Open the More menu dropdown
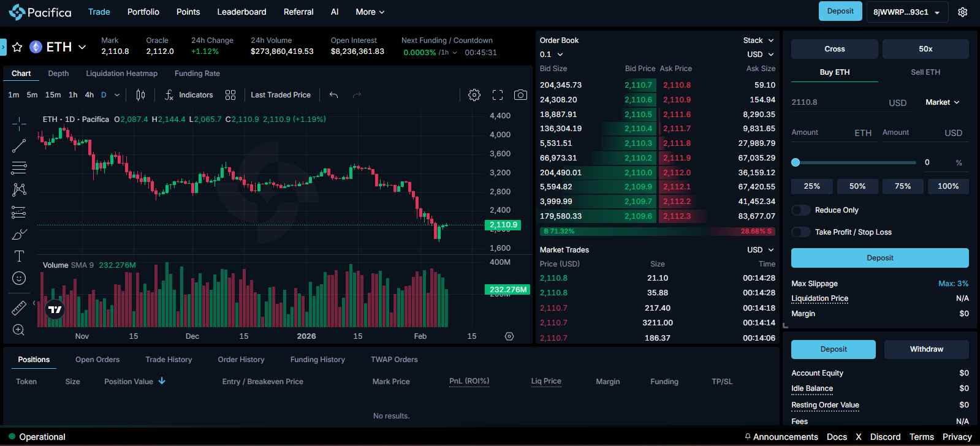 pos(370,12)
